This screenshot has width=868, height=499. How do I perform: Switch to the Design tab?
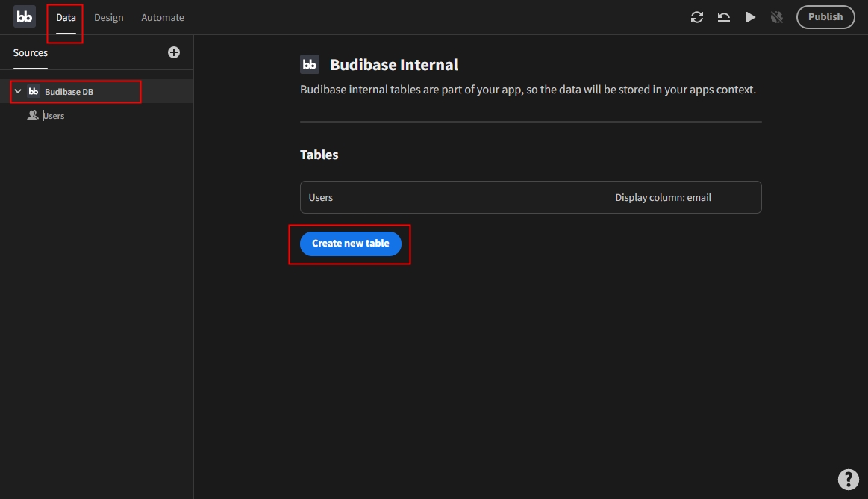point(109,17)
